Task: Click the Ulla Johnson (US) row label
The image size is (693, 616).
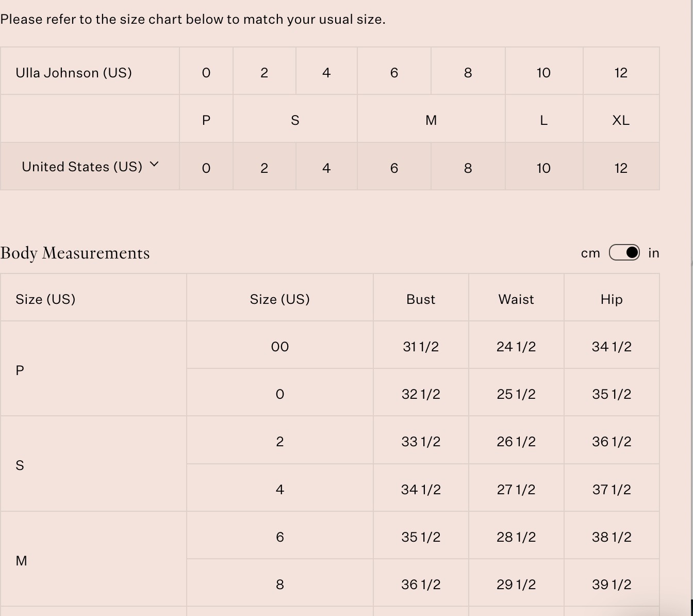Action: [x=74, y=73]
